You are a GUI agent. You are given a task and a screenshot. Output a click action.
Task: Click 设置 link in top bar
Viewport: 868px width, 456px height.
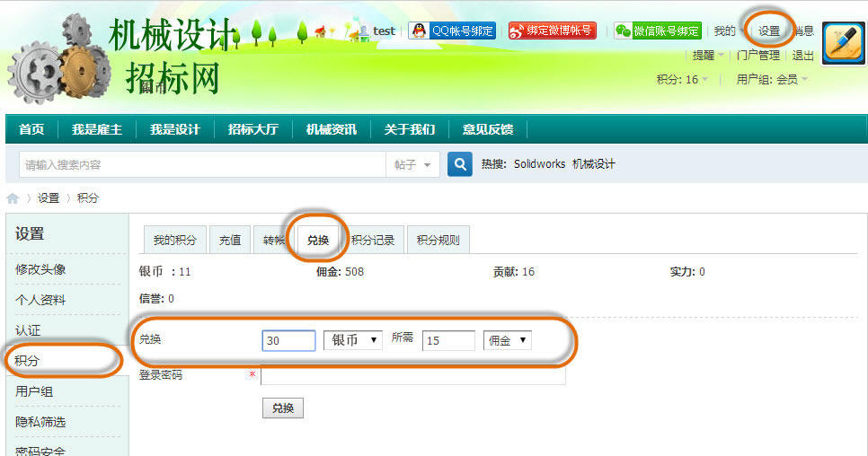tap(769, 31)
